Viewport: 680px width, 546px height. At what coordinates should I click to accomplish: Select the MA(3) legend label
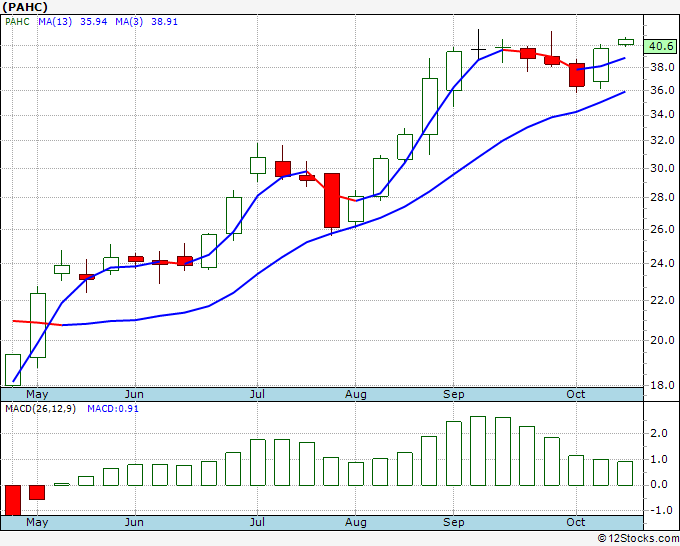point(129,22)
